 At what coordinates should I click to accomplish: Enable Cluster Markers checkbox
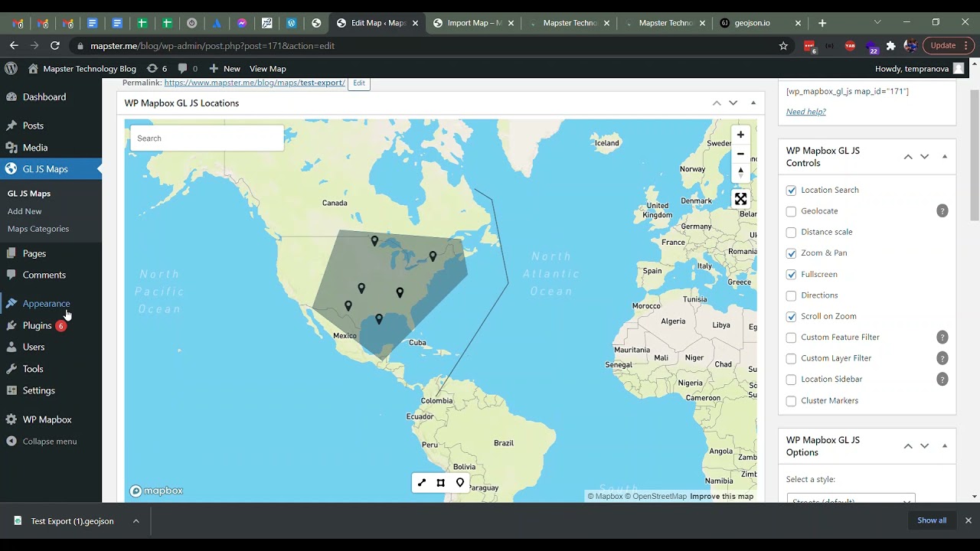pyautogui.click(x=791, y=401)
